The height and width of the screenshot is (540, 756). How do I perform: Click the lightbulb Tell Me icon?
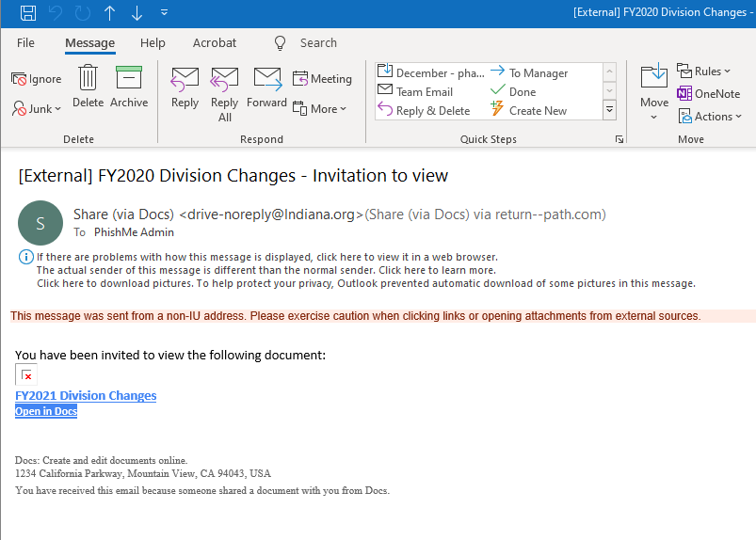(281, 43)
